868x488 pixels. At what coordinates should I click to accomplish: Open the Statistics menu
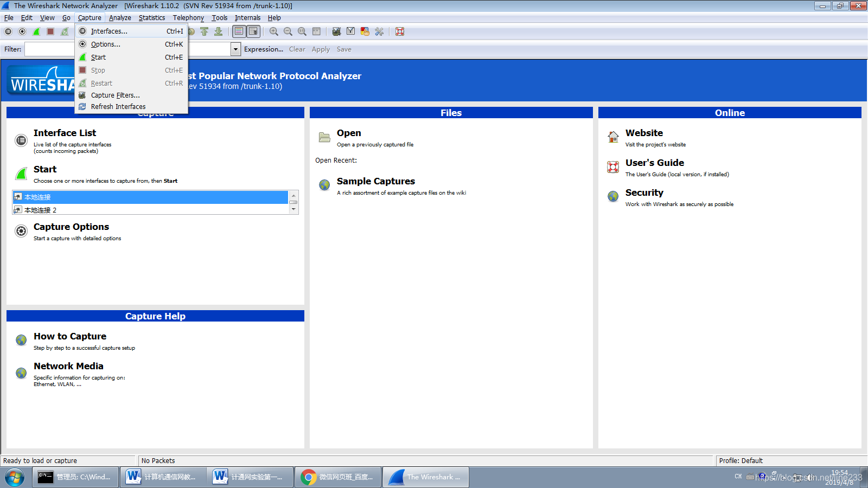152,18
